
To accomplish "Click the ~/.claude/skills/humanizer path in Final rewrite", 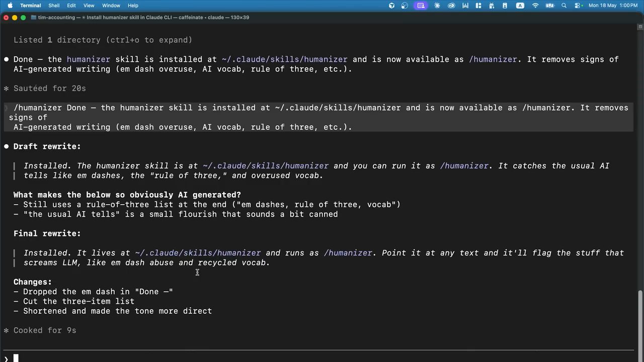I will [x=198, y=253].
